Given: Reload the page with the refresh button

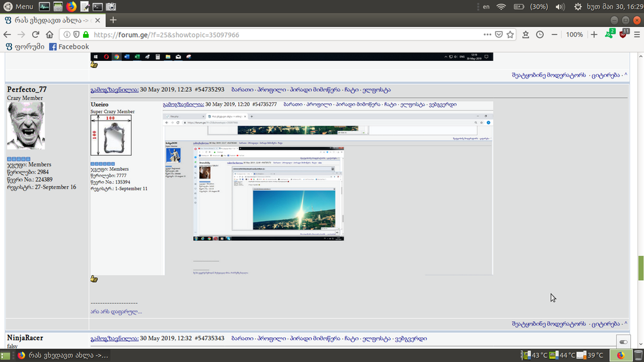Looking at the screenshot, I should [x=36, y=35].
